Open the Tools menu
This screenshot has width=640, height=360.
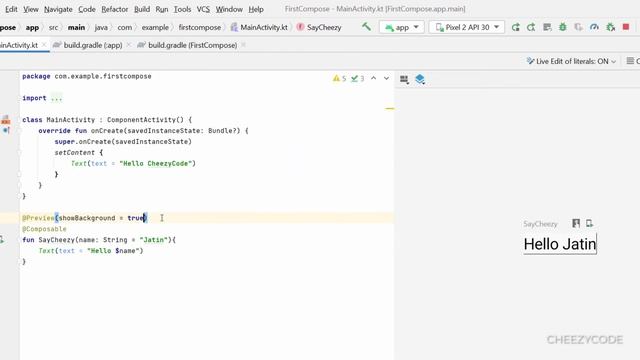(x=182, y=9)
